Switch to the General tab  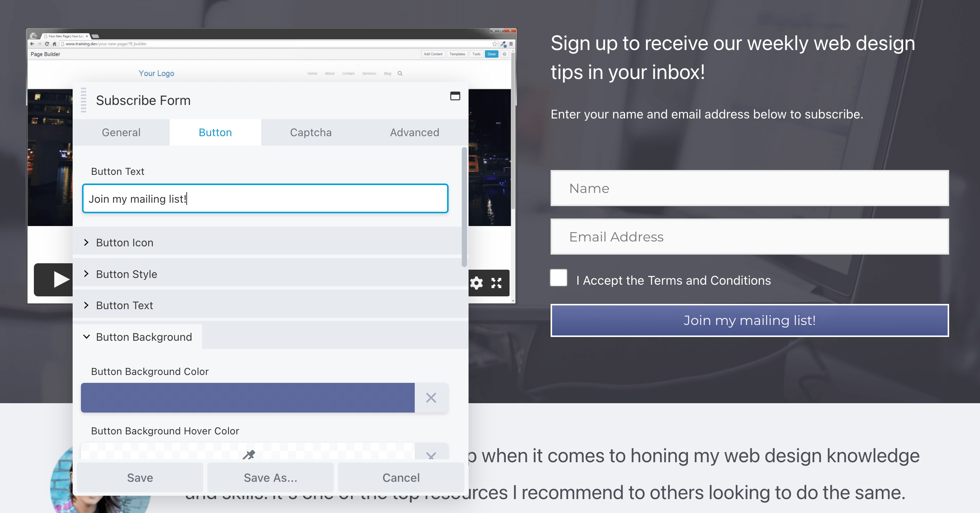coord(121,132)
